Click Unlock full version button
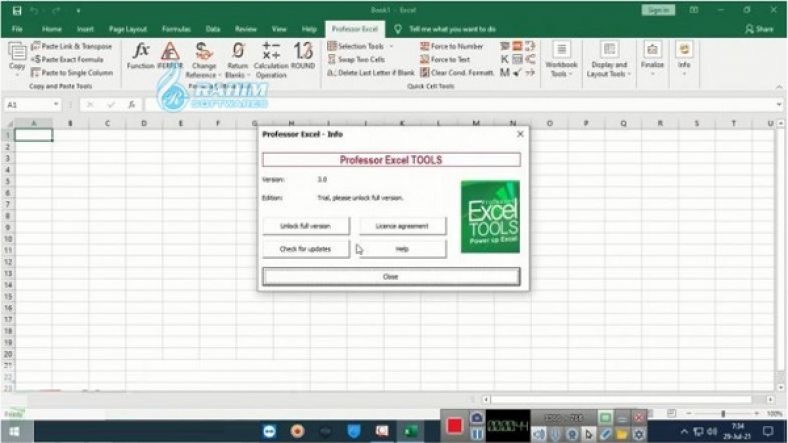This screenshot has width=788, height=443. 305,226
